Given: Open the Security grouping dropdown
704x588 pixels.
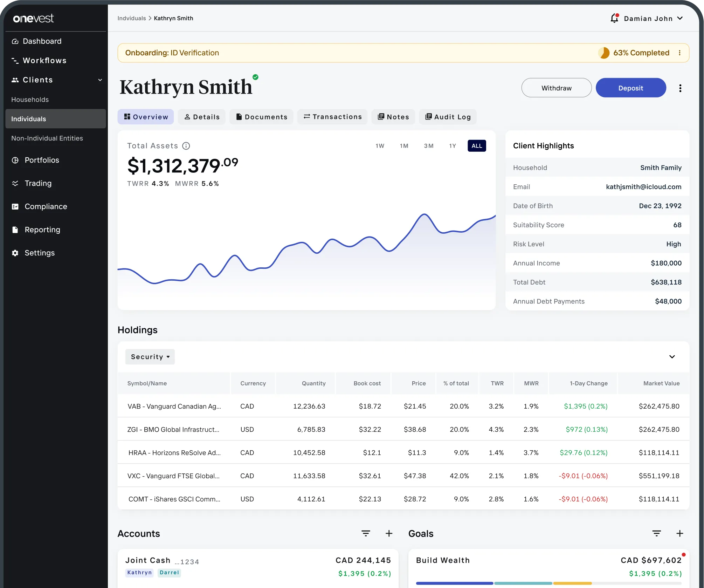Looking at the screenshot, I should click(150, 356).
